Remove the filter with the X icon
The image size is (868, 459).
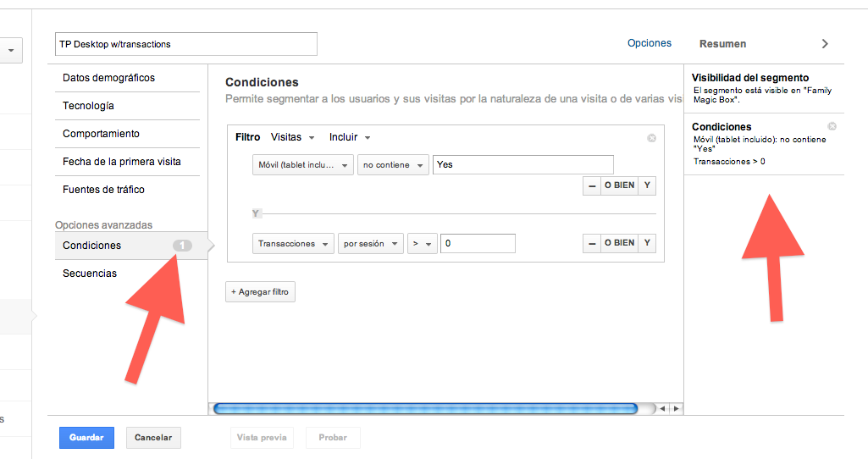(x=651, y=138)
